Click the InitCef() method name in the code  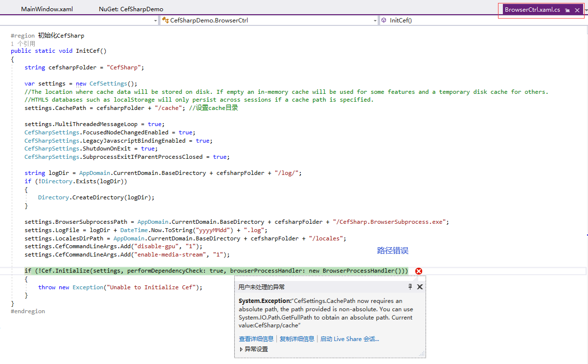pyautogui.click(x=91, y=51)
